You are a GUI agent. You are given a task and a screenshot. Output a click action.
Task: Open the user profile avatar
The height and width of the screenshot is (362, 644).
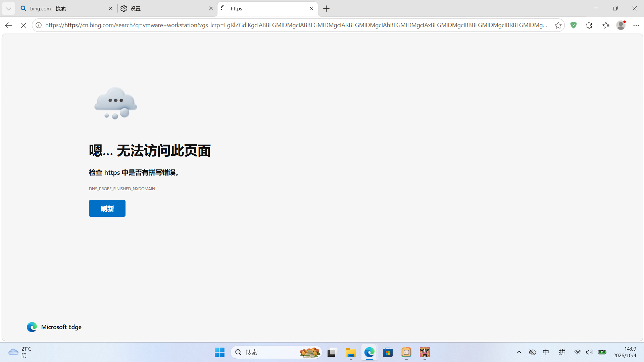(x=621, y=25)
